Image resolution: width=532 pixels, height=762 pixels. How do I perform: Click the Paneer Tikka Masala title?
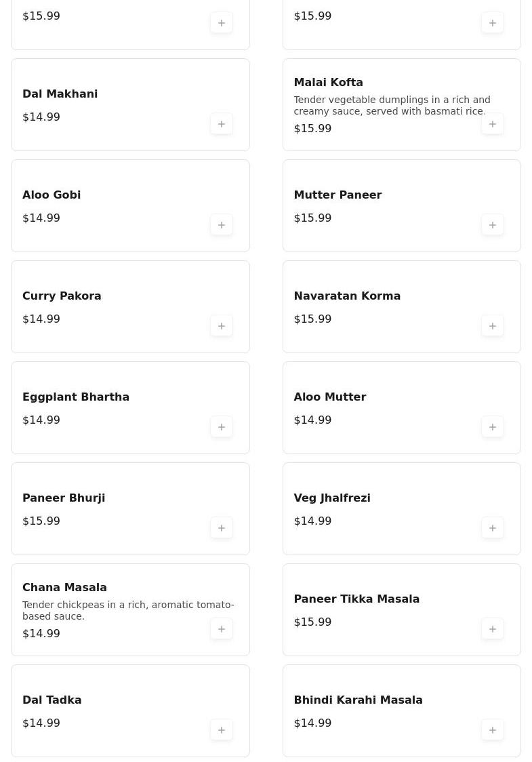tap(356, 599)
